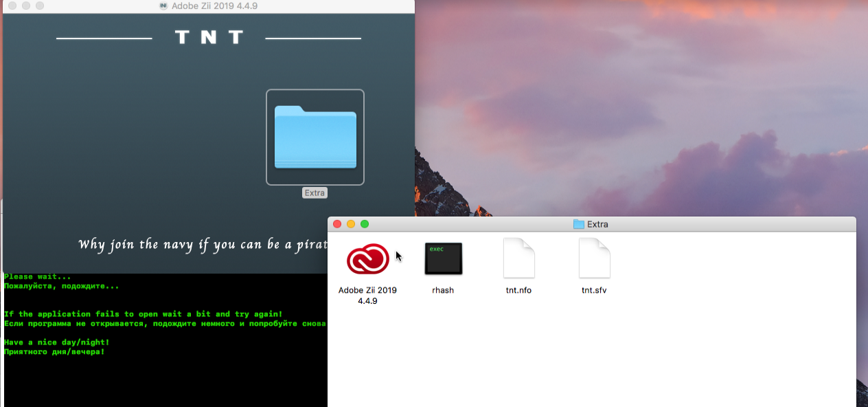The height and width of the screenshot is (407, 868).
Task: Open the Adobe Zii 2019 4.4.9 app icon
Action: (368, 259)
